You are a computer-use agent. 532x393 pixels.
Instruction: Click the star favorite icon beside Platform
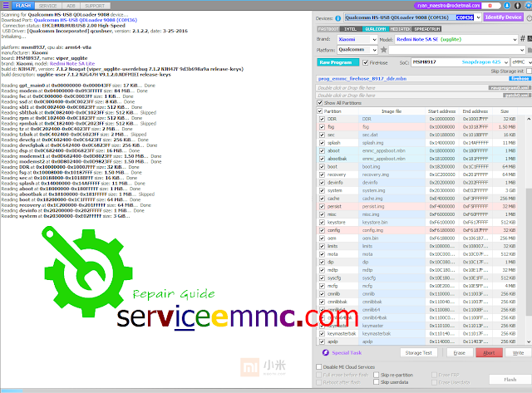point(384,50)
